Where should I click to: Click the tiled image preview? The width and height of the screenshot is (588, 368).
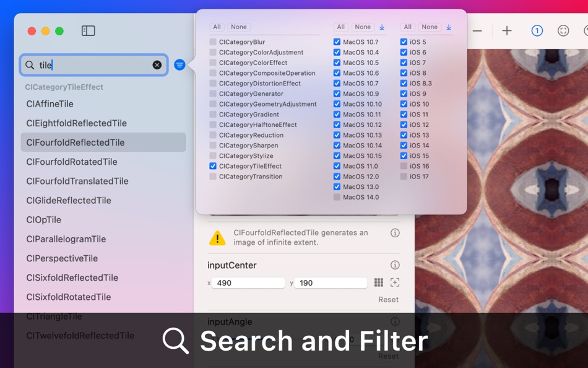click(x=501, y=208)
